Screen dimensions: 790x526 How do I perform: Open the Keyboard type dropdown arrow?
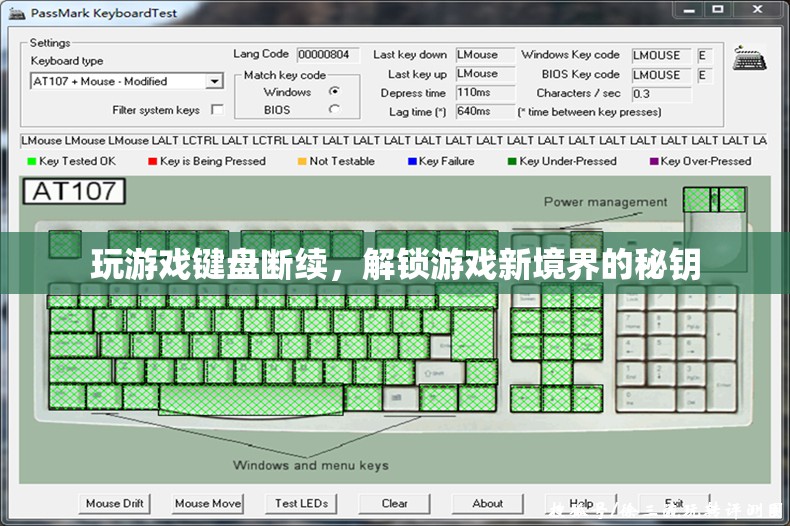coord(215,81)
